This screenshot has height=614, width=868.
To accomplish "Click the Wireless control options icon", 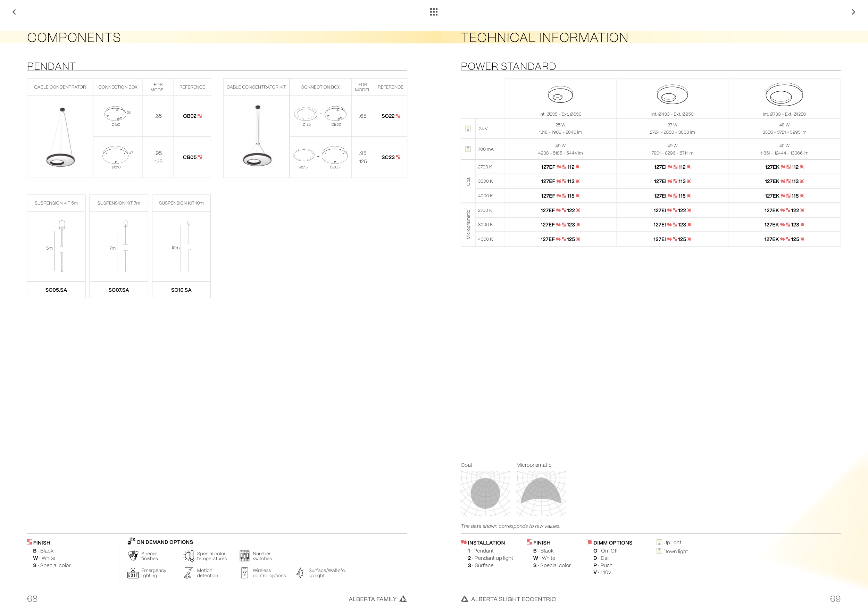I will pyautogui.click(x=244, y=573).
